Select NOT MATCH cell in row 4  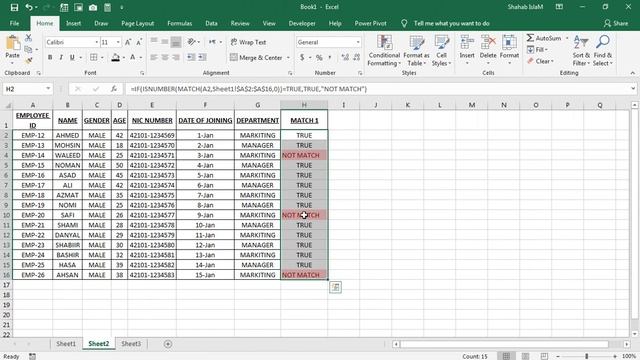pyautogui.click(x=304, y=155)
